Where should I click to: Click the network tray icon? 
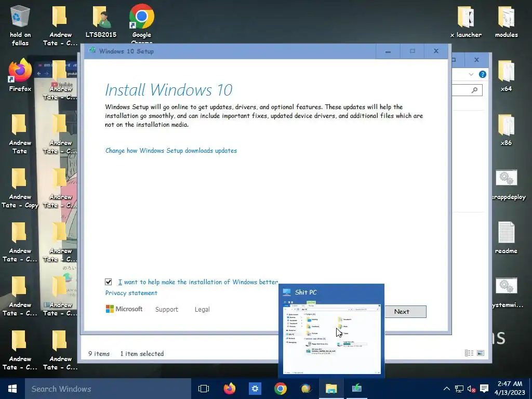(459, 389)
